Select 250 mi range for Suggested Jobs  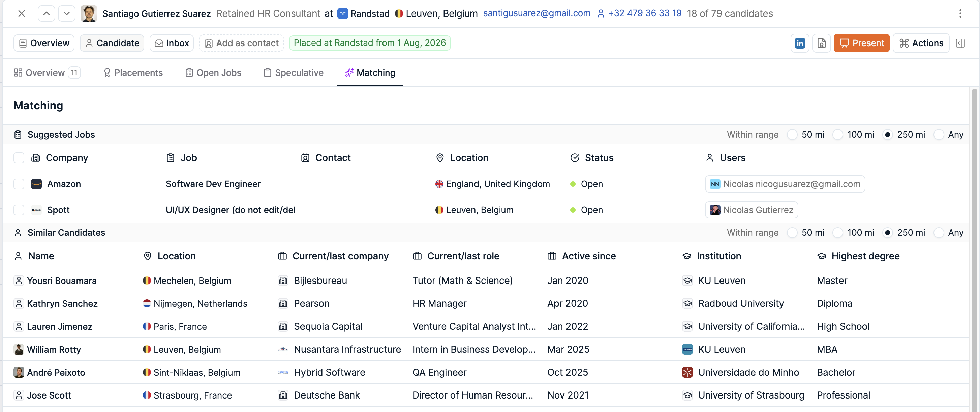pos(888,135)
